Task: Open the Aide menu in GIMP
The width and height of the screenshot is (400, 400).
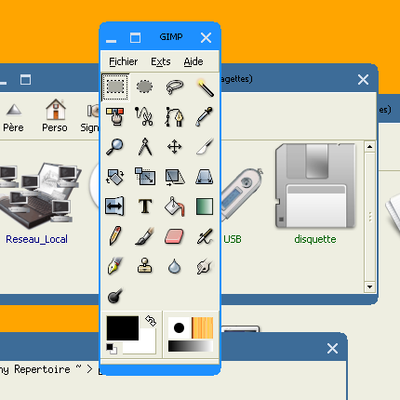Action: (193, 62)
